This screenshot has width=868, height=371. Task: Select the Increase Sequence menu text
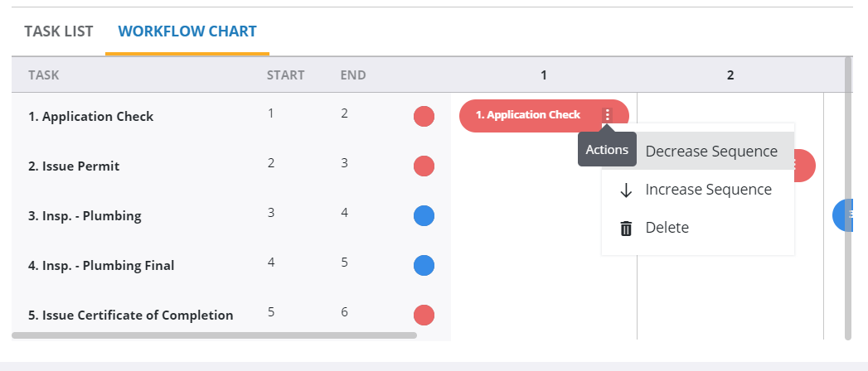click(708, 190)
